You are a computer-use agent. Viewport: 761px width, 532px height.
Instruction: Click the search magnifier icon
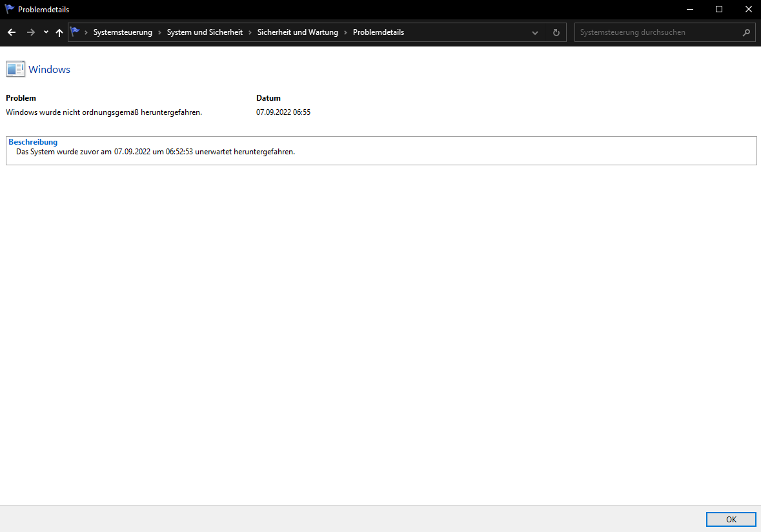tap(746, 32)
